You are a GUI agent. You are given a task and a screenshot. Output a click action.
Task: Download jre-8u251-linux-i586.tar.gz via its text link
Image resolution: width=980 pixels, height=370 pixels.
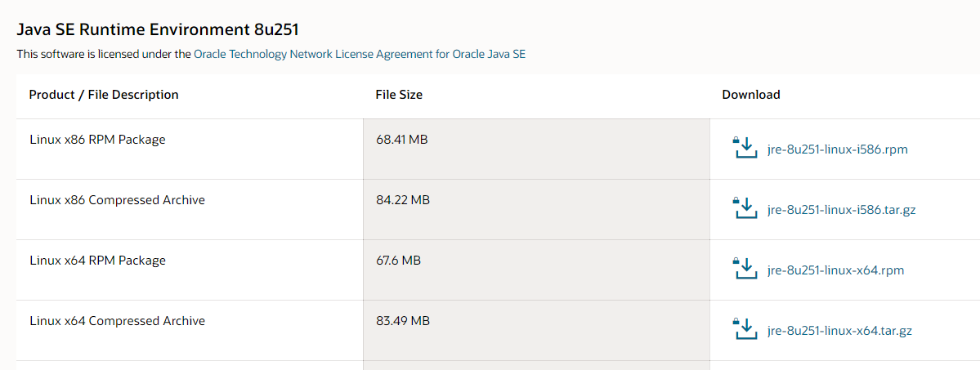coord(841,210)
